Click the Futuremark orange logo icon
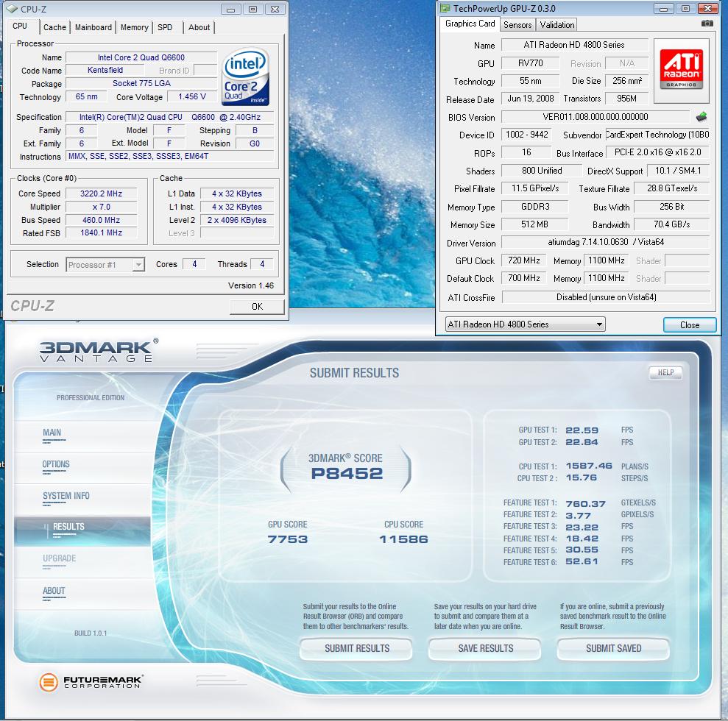 click(49, 682)
